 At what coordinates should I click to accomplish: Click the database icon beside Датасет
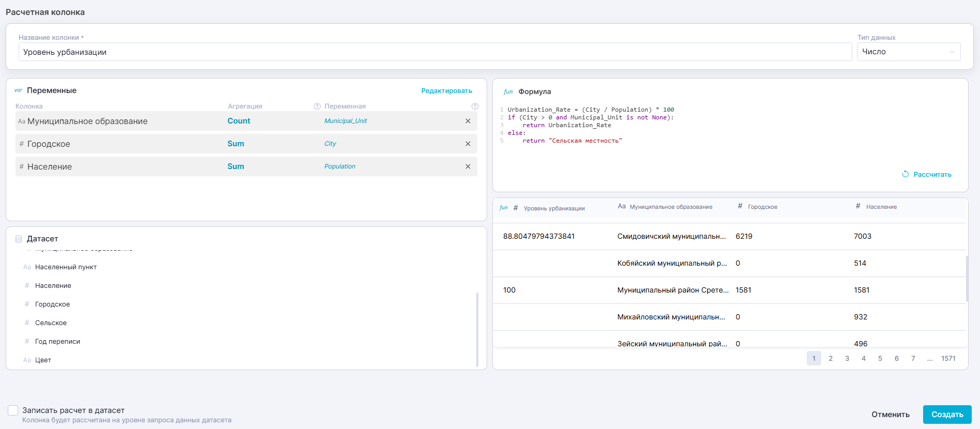click(19, 239)
